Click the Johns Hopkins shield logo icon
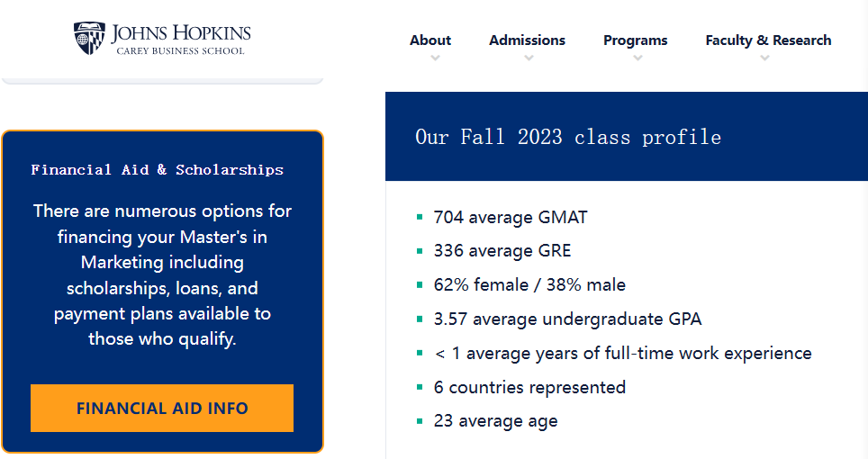 [x=89, y=38]
